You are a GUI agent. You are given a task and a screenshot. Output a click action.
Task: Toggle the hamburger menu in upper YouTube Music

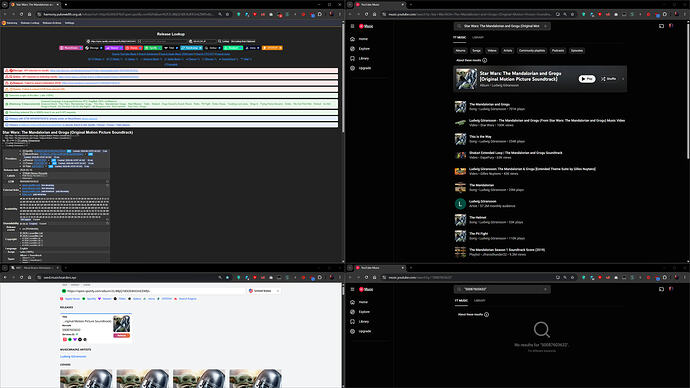pyautogui.click(x=352, y=26)
